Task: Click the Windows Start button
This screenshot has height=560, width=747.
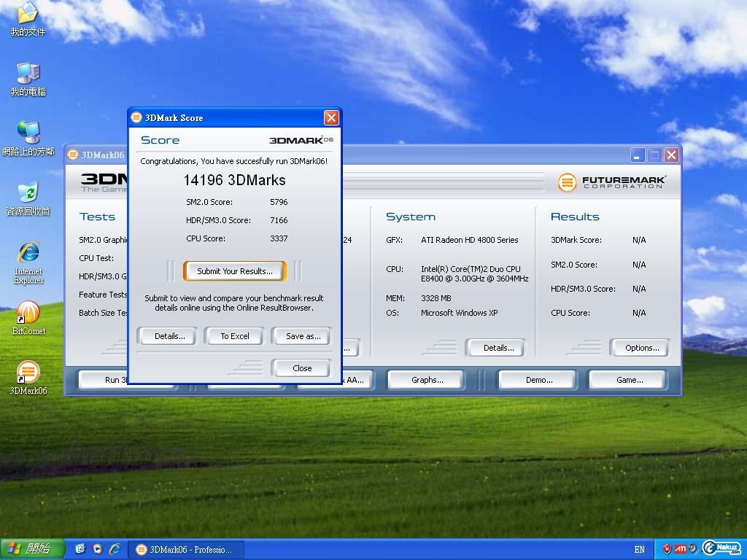Action: pyautogui.click(x=32, y=549)
